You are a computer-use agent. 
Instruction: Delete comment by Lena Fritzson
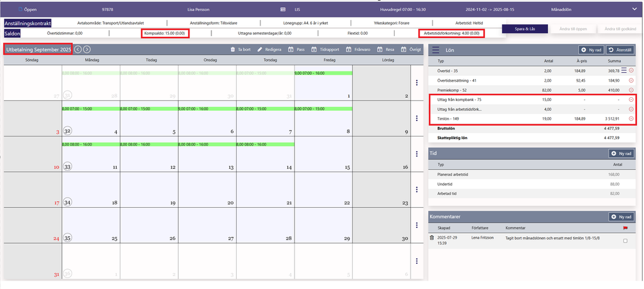[x=432, y=238]
